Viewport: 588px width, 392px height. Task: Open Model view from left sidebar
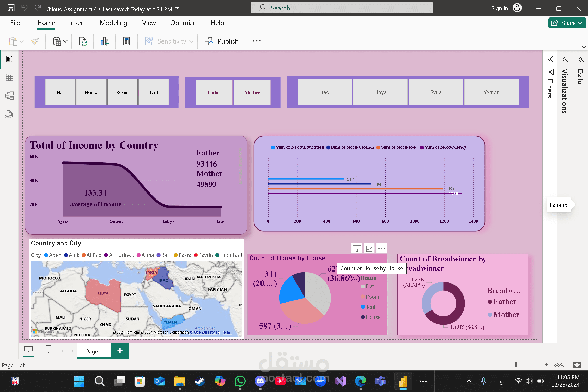[9, 95]
